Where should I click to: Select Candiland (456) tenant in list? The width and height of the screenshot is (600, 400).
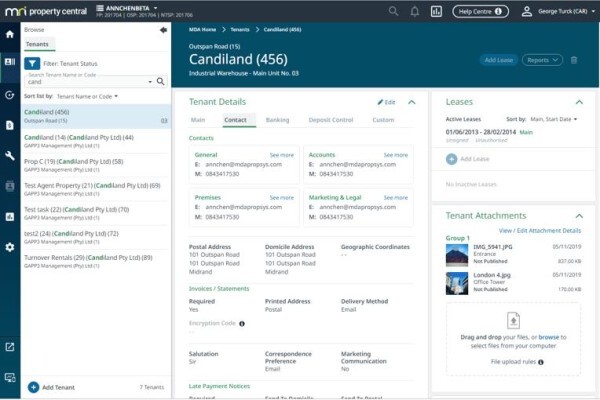(96, 116)
